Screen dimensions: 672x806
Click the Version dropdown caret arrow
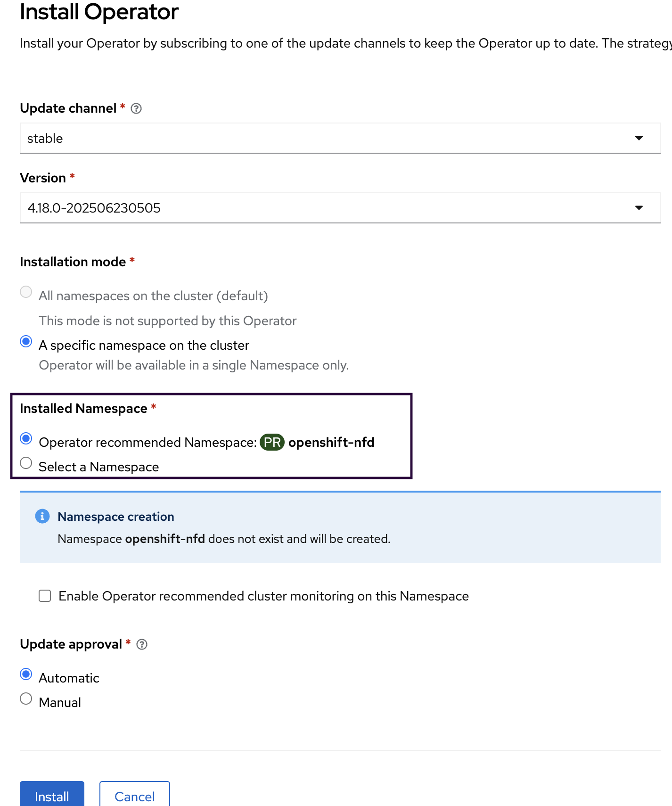click(x=639, y=208)
